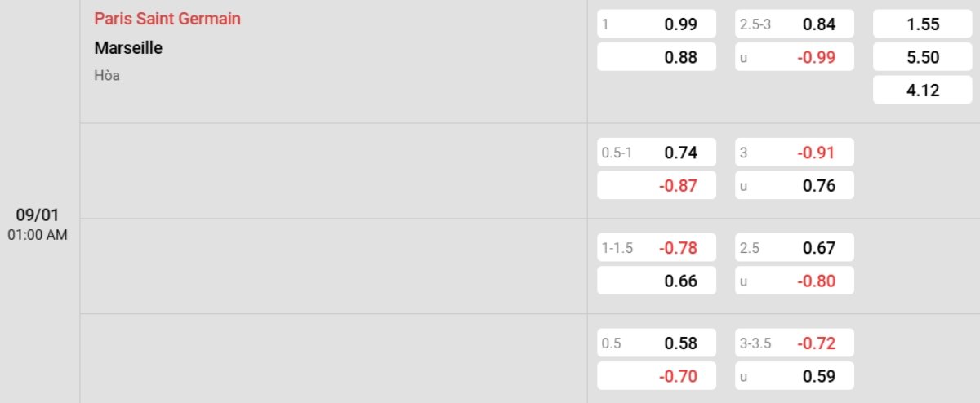Click the -0.87 odds button
Screen dimensions: 980x403
pos(657,185)
